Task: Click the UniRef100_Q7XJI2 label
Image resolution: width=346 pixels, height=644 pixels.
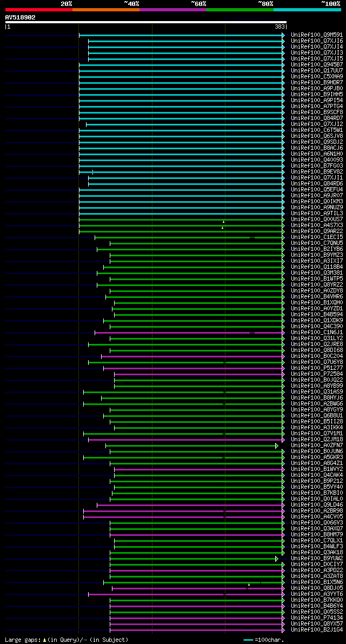Action: tap(316, 124)
